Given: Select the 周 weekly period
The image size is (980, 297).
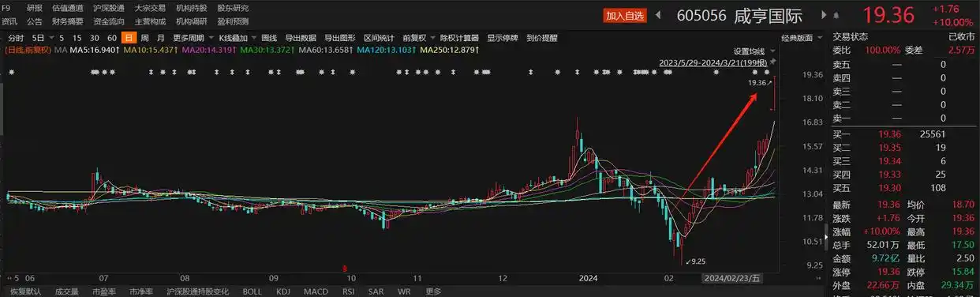Looking at the screenshot, I should (x=144, y=37).
